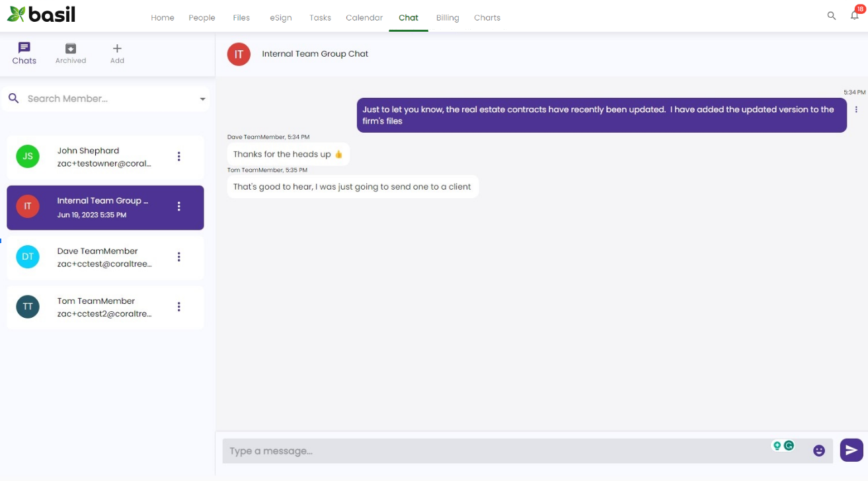Select the Chats panel icon

pyautogui.click(x=24, y=48)
